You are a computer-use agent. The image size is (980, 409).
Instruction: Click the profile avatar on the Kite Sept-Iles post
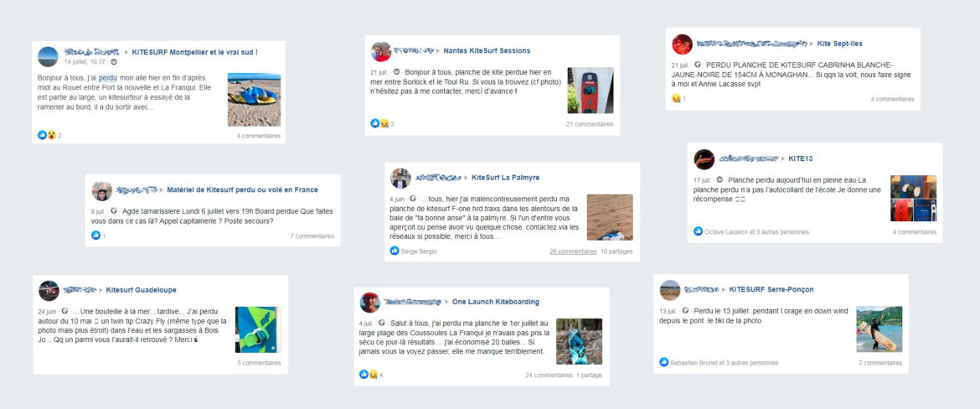682,44
